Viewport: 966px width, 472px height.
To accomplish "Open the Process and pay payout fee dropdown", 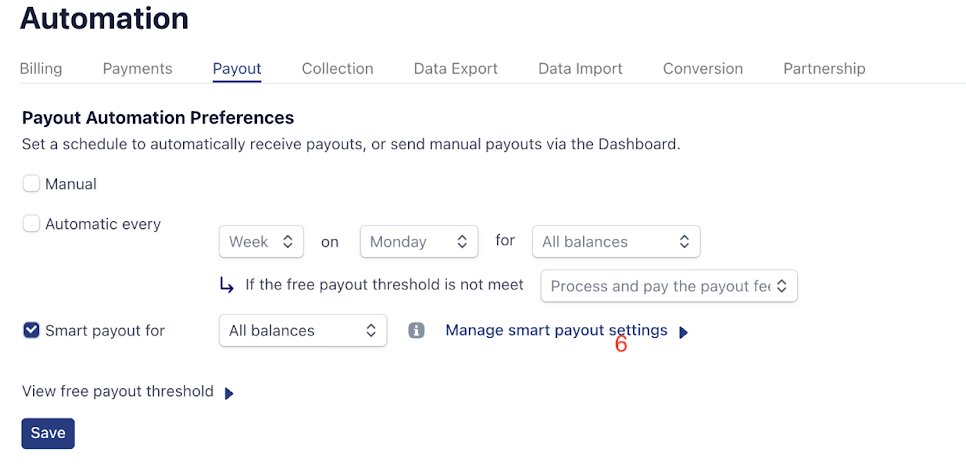I will [669, 286].
